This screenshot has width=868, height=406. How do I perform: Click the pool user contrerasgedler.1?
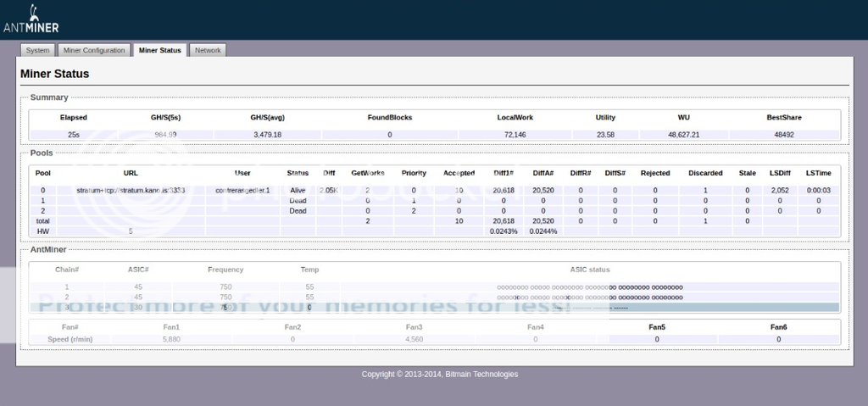[242, 190]
